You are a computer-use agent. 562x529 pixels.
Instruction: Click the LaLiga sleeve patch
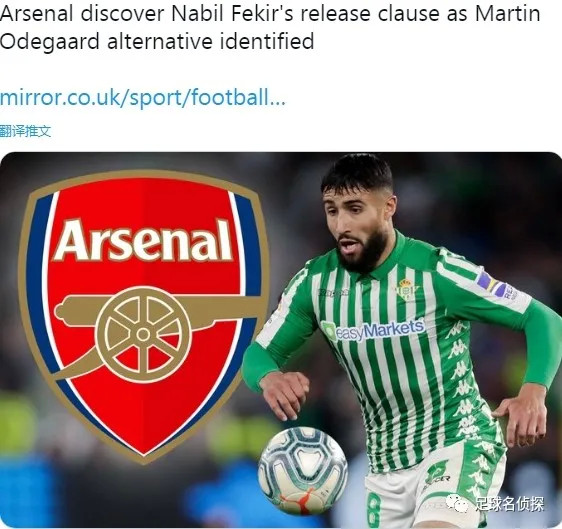496,286
